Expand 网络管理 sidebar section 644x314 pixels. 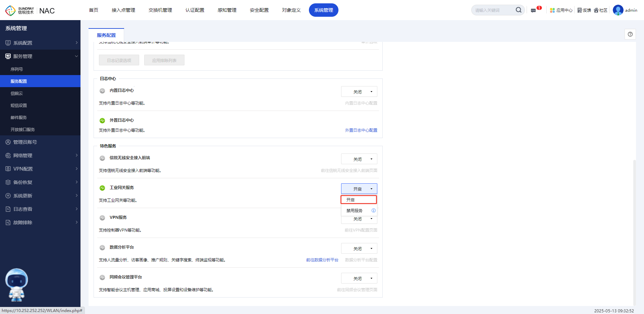tap(76, 155)
